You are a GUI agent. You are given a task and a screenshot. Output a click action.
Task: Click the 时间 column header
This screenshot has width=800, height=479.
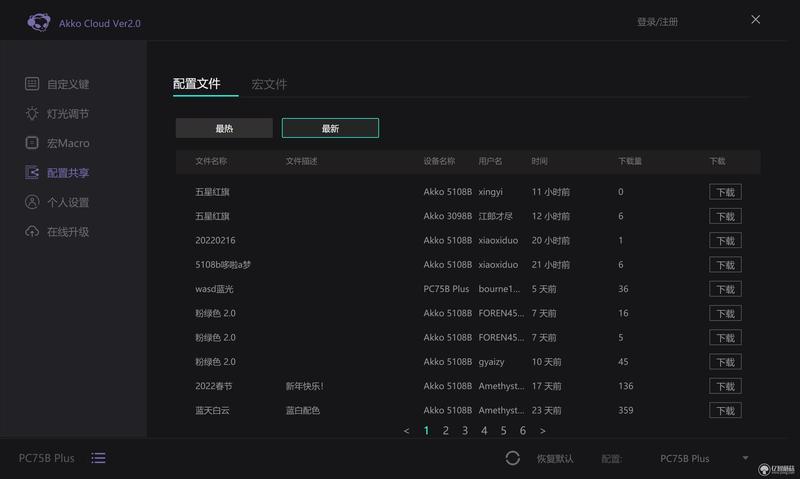(x=539, y=161)
